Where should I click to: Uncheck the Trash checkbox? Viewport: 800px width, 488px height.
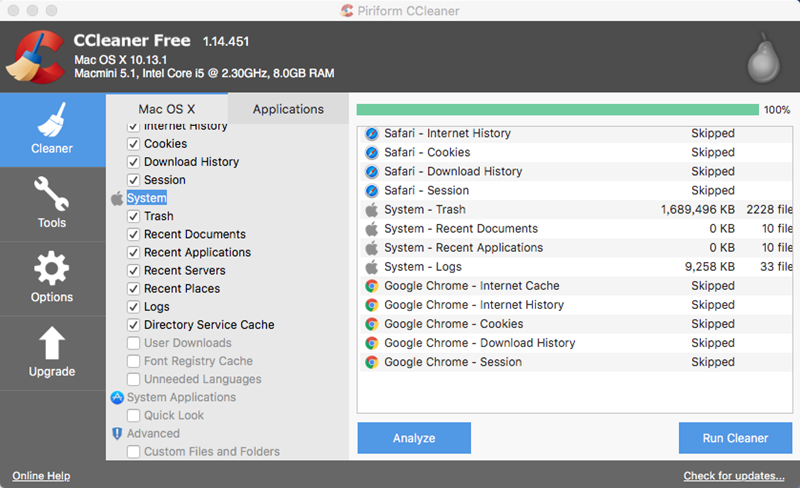pos(133,216)
